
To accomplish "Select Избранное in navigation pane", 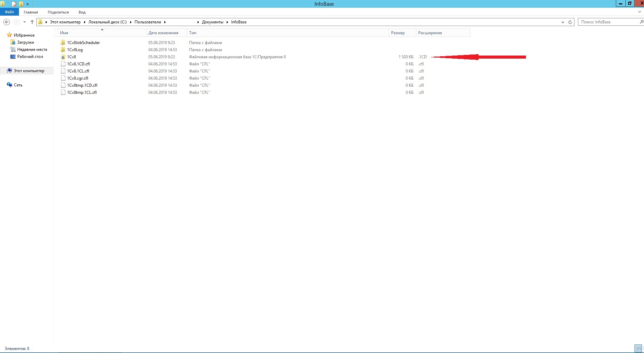I will 24,35.
